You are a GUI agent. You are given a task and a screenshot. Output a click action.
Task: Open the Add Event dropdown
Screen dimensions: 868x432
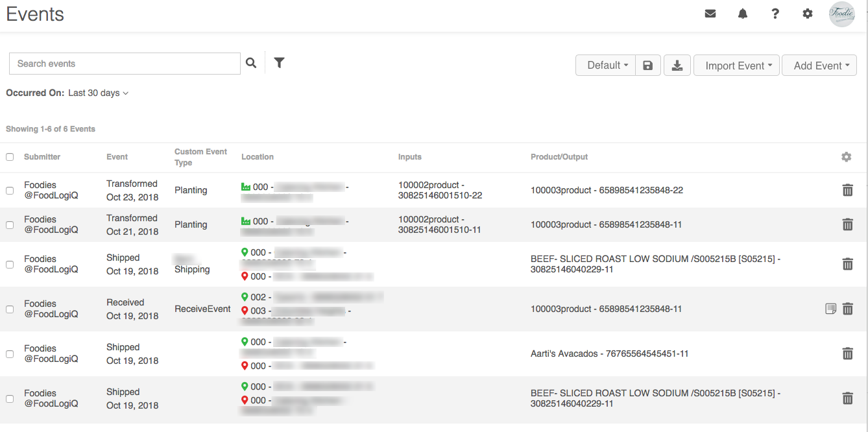[819, 66]
